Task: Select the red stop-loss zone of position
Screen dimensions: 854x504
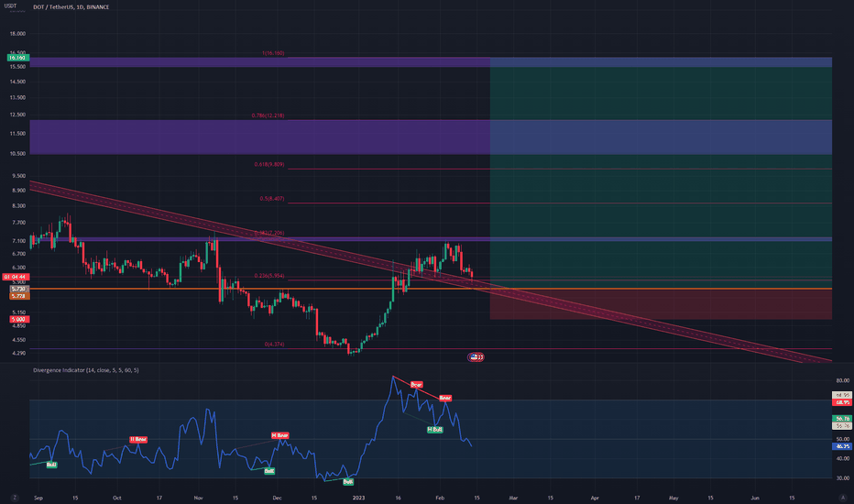Action: (x=661, y=304)
